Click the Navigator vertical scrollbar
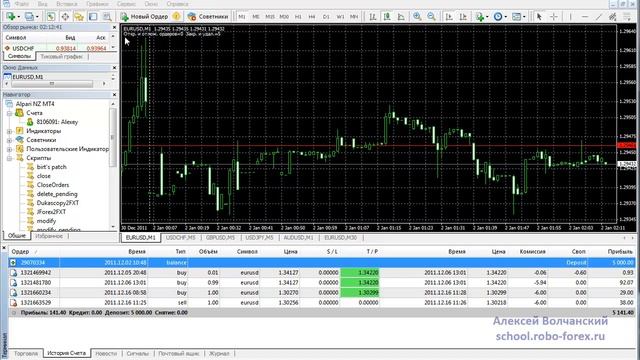Screen dimensions: 640x360 [x=113, y=138]
